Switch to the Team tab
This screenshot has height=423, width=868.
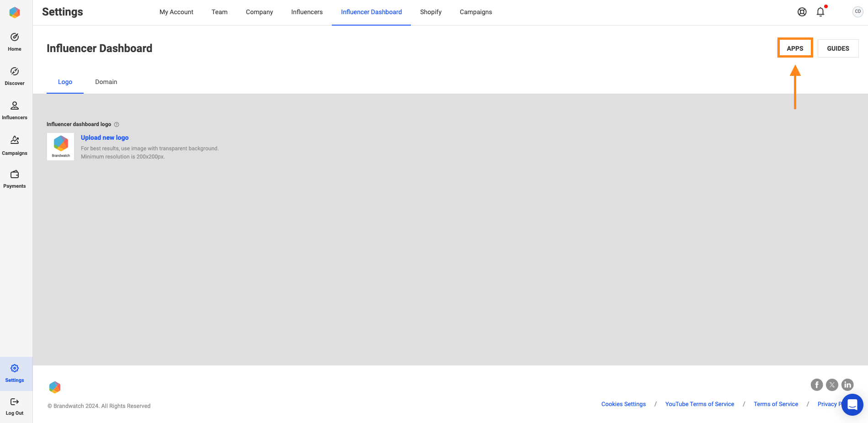coord(219,12)
